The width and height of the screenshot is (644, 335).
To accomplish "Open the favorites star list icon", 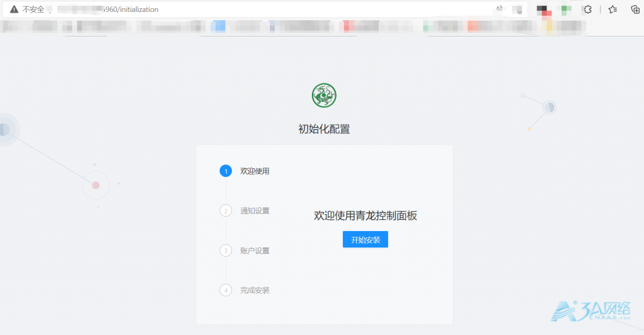I will coord(613,9).
